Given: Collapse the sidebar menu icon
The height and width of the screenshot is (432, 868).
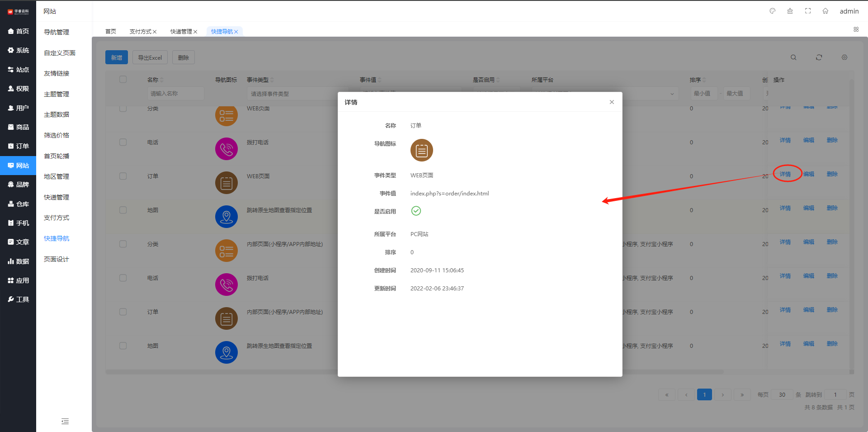Looking at the screenshot, I should [x=65, y=421].
